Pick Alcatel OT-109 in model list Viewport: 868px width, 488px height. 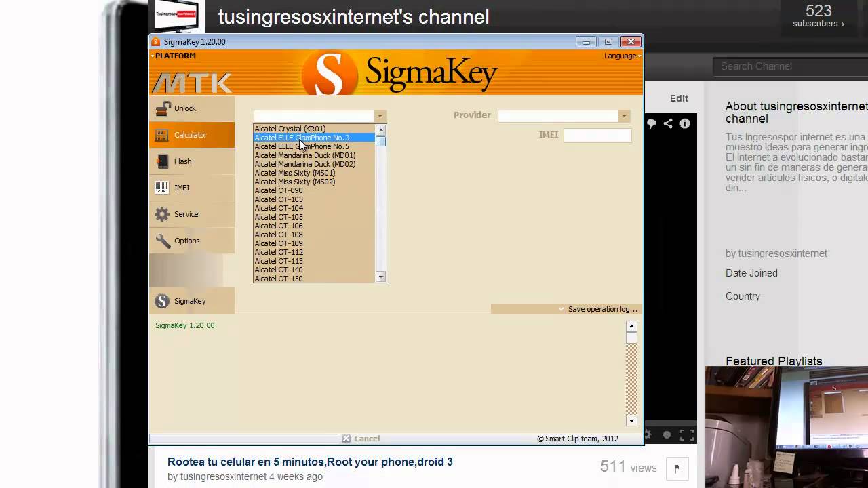[x=314, y=243]
